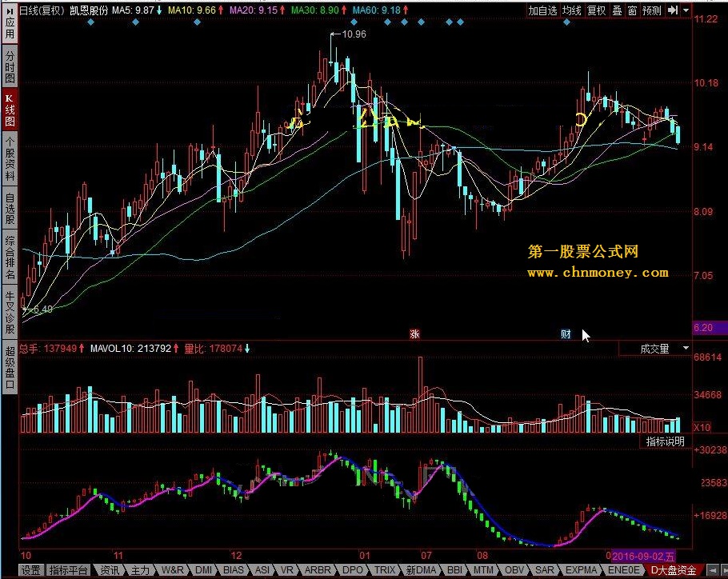The height and width of the screenshot is (579, 728).
Task: Open 指标说明 indicator description
Action: point(666,441)
